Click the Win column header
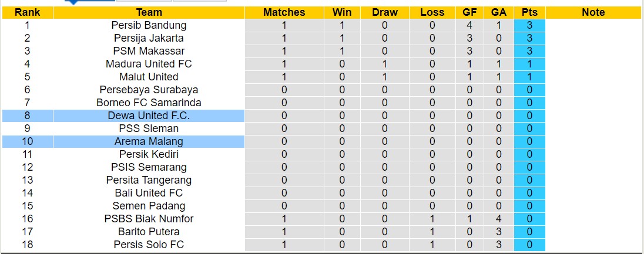Viewport: 644px width, 254px height. pos(342,12)
